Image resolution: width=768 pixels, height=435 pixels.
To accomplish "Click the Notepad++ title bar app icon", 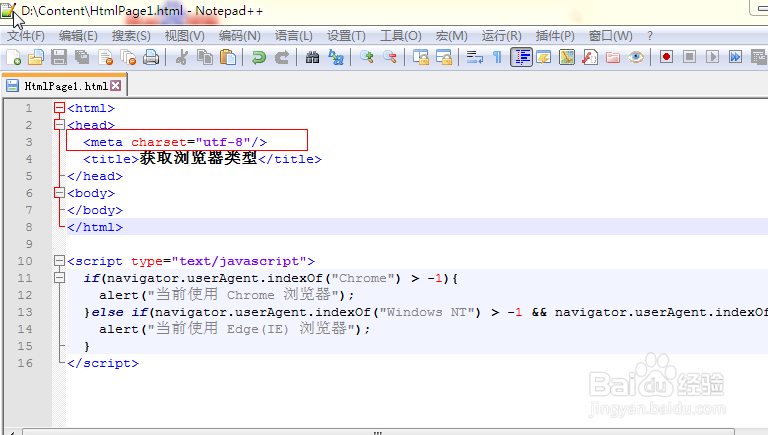I will (x=8, y=10).
